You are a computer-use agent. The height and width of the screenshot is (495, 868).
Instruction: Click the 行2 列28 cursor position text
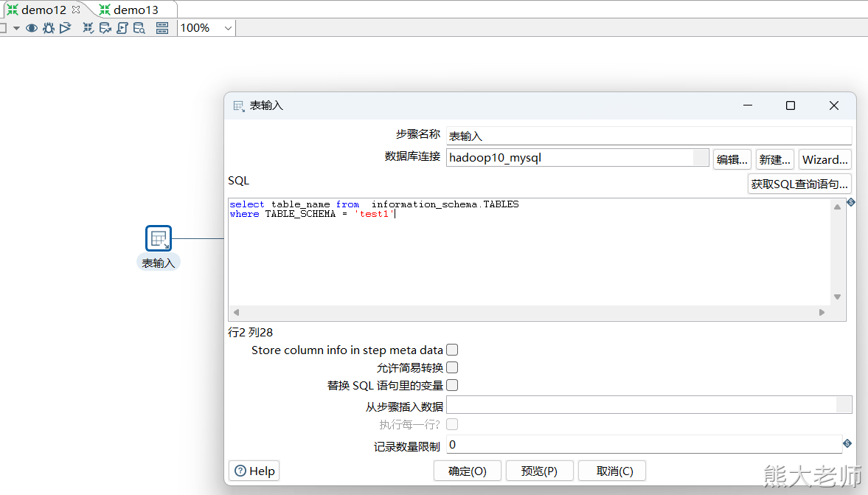[250, 332]
